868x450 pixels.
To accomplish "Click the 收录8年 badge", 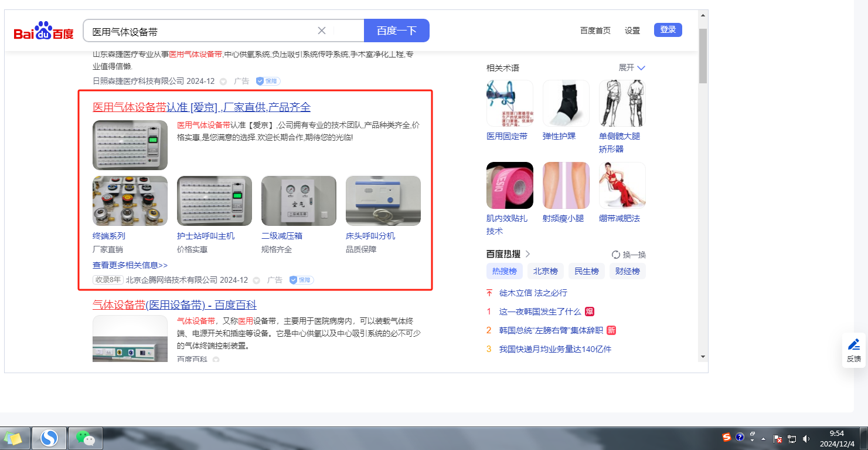I will [x=108, y=280].
